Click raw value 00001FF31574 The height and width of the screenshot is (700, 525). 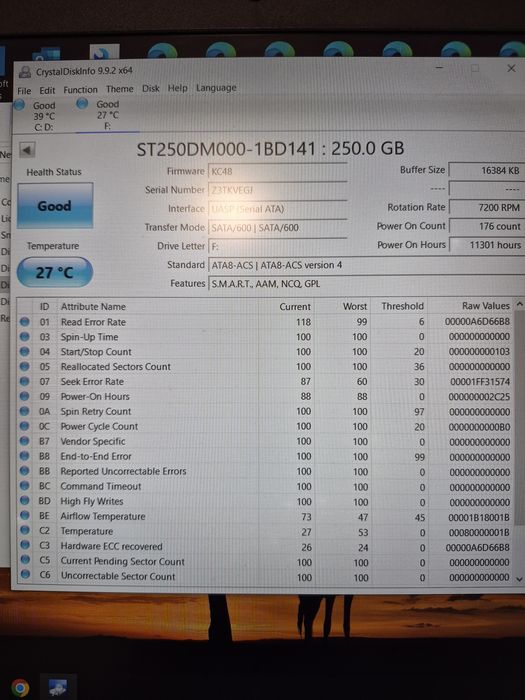479,382
